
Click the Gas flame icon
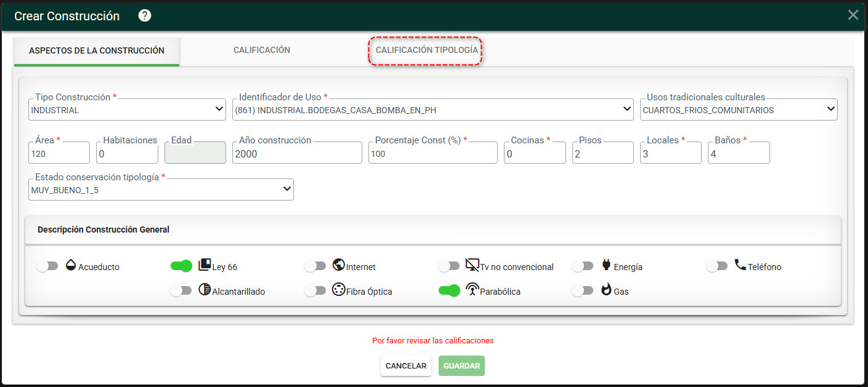(606, 290)
